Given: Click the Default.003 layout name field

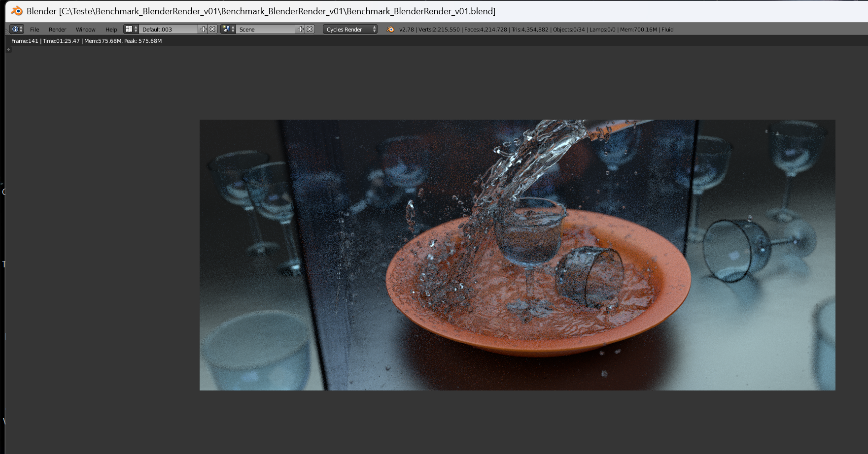Looking at the screenshot, I should [168, 30].
